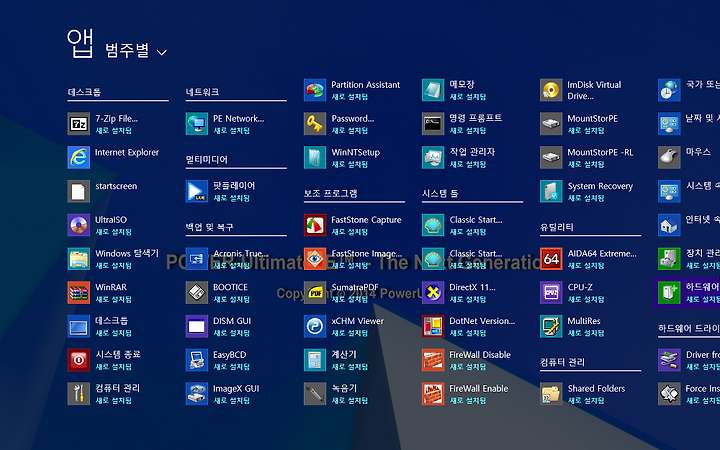
Task: Launch FastStone Image viewer icon
Action: click(x=315, y=259)
